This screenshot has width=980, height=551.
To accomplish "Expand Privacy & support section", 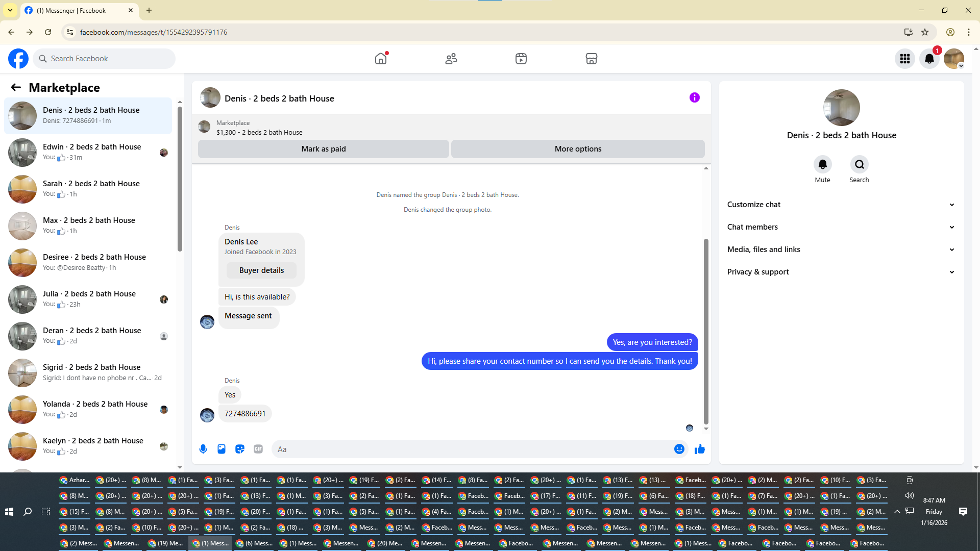I will pyautogui.click(x=841, y=272).
